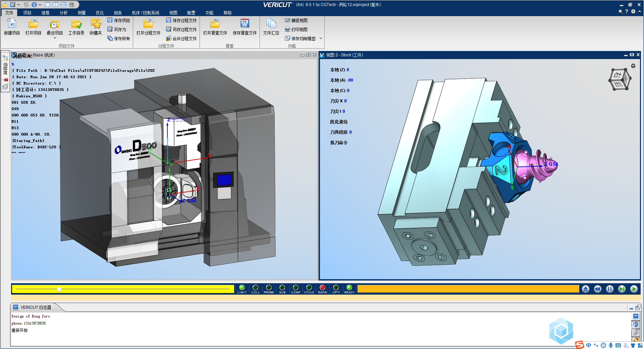Open the 分析 ribbon tab
This screenshot has height=349, width=644.
(x=63, y=13)
